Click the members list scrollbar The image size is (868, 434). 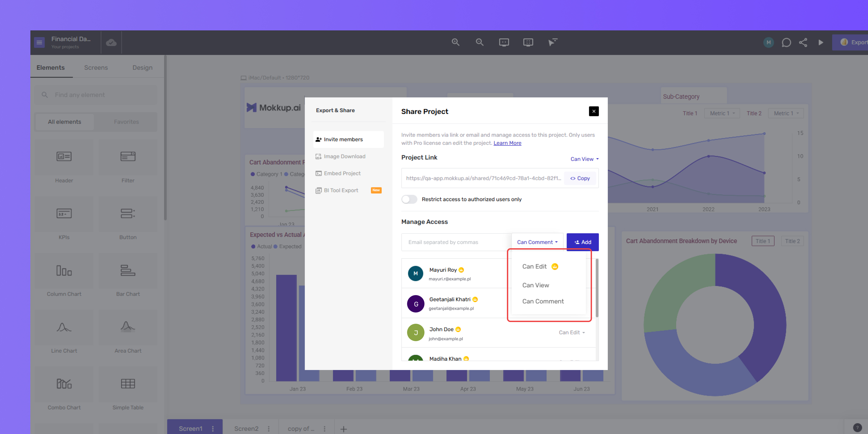click(x=597, y=288)
